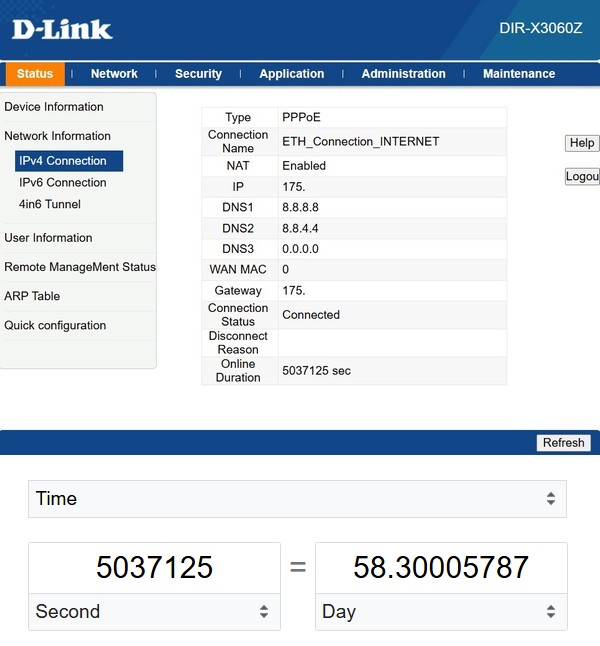Image resolution: width=600 pixels, height=646 pixels.
Task: Select the Maintenance tab
Action: pyautogui.click(x=518, y=74)
